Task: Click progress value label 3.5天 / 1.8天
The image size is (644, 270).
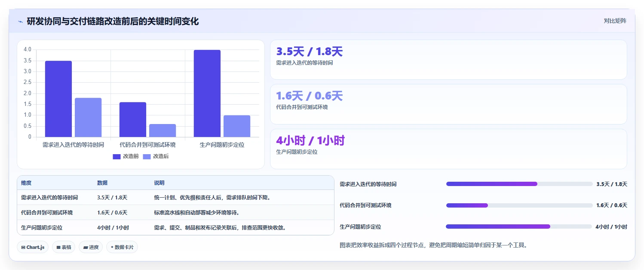Action: point(612,184)
